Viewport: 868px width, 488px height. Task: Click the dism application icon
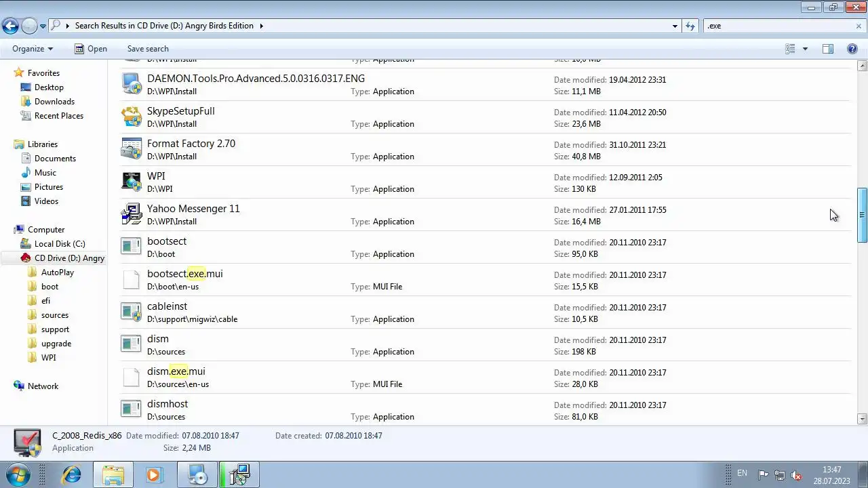click(132, 344)
